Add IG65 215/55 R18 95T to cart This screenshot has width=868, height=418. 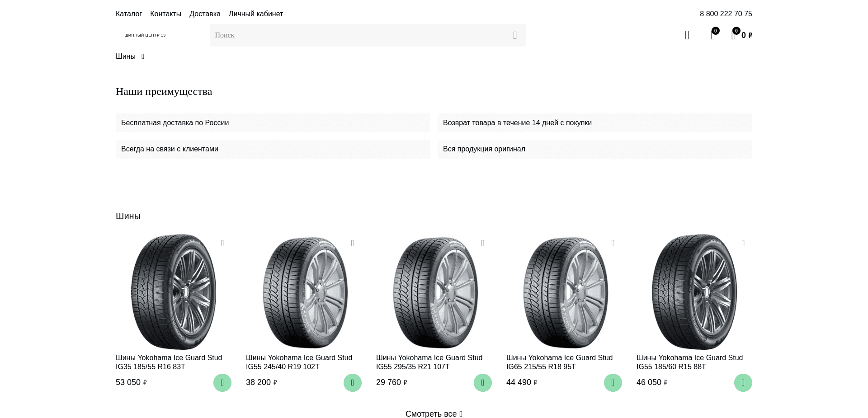click(613, 383)
